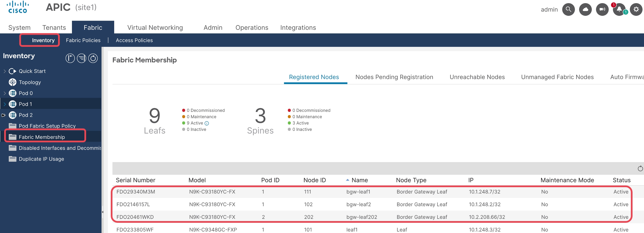
Task: Open the Virtual Networking menu
Action: pos(155,28)
